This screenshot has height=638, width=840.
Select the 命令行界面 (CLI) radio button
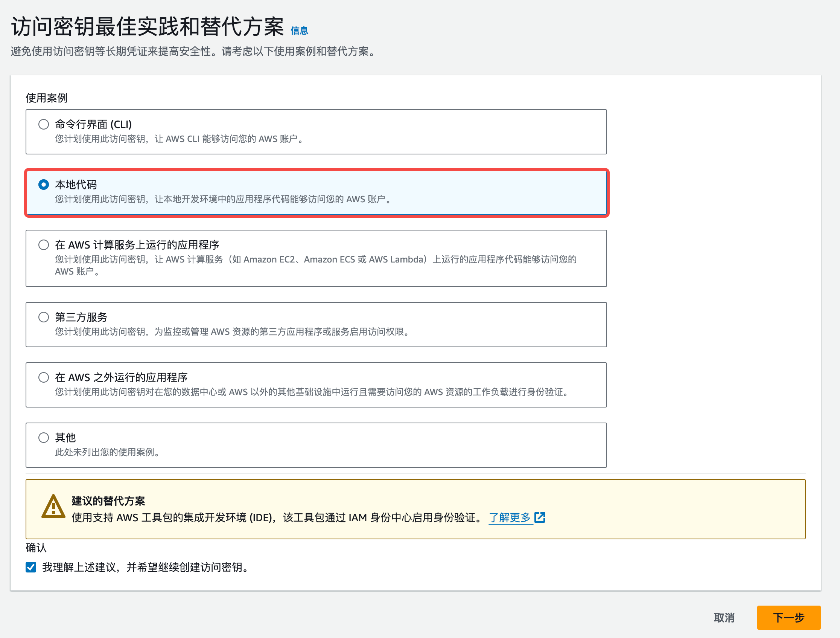[44, 124]
